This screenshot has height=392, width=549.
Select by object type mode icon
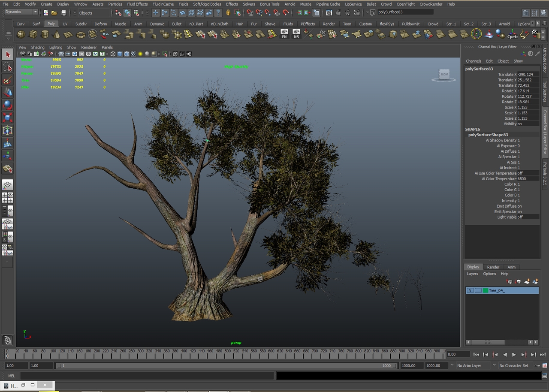pos(127,13)
